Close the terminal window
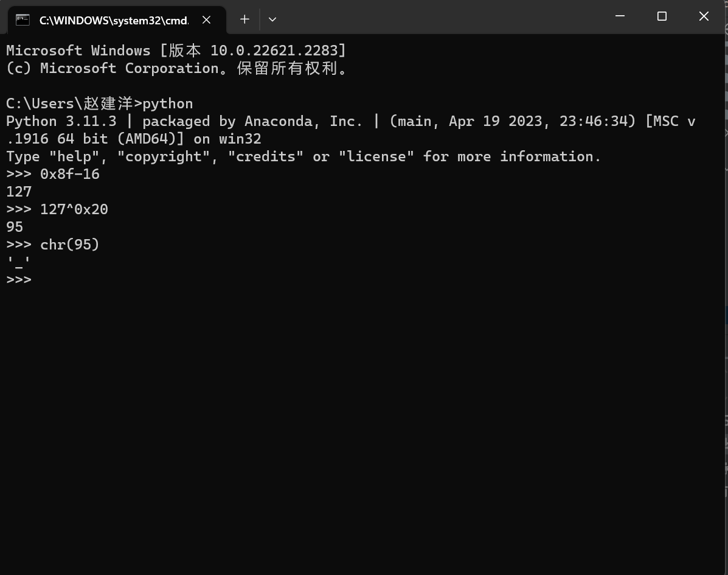This screenshot has height=575, width=728. (704, 16)
